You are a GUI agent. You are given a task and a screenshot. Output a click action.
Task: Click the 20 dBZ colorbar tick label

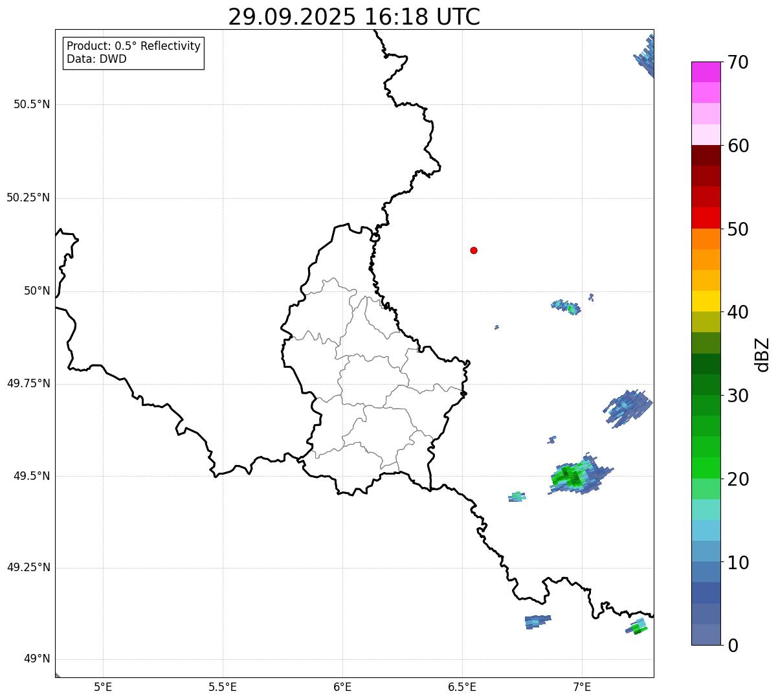738,479
